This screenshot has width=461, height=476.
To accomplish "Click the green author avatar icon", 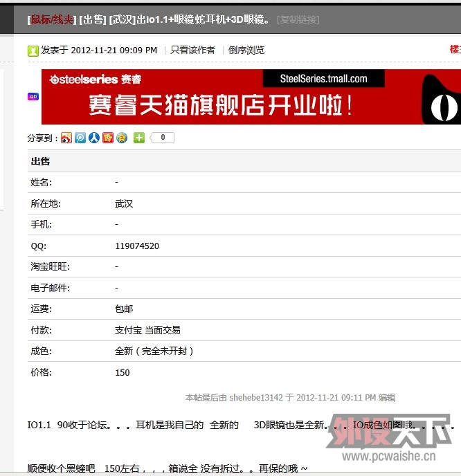I will click(33, 51).
